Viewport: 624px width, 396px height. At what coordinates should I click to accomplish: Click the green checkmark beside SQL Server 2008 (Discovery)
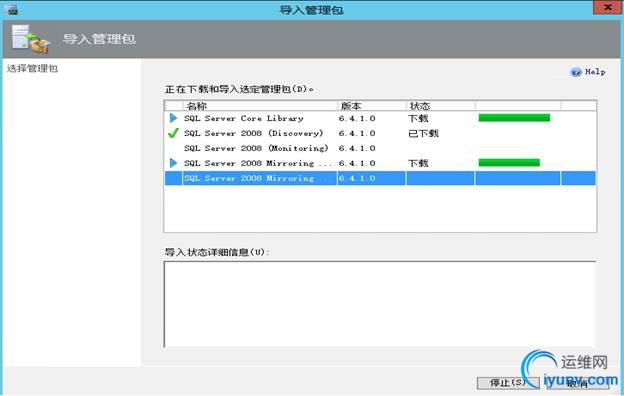[x=173, y=133]
